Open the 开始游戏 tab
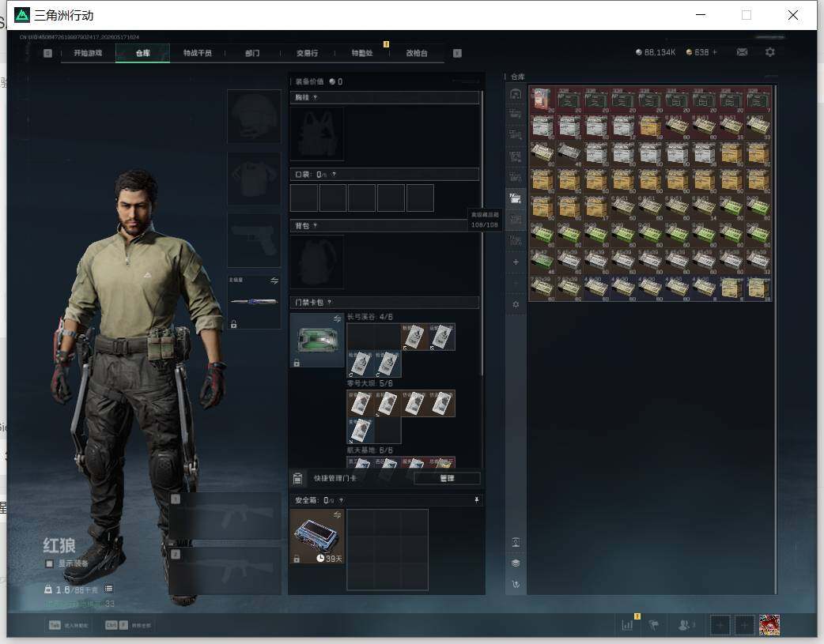This screenshot has width=824, height=644. tap(88, 53)
